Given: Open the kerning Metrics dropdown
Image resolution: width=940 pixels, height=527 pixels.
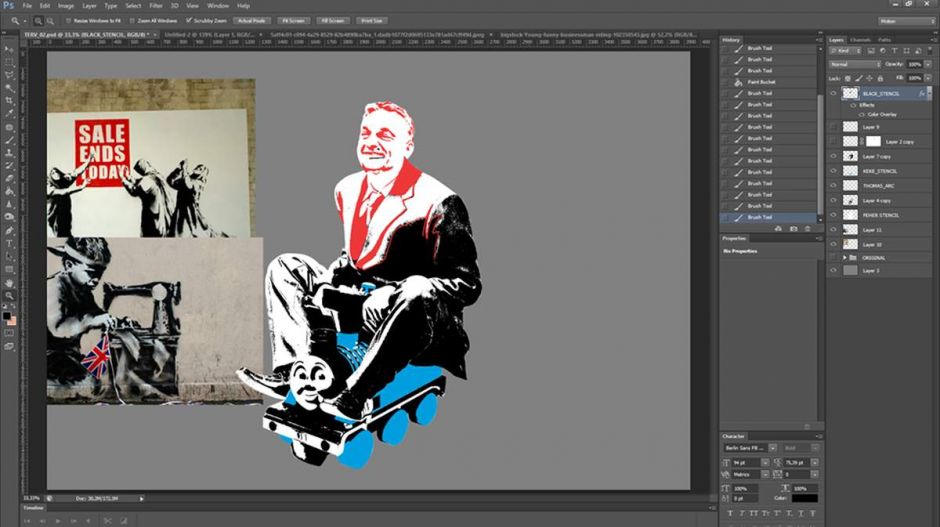Looking at the screenshot, I should coord(765,474).
